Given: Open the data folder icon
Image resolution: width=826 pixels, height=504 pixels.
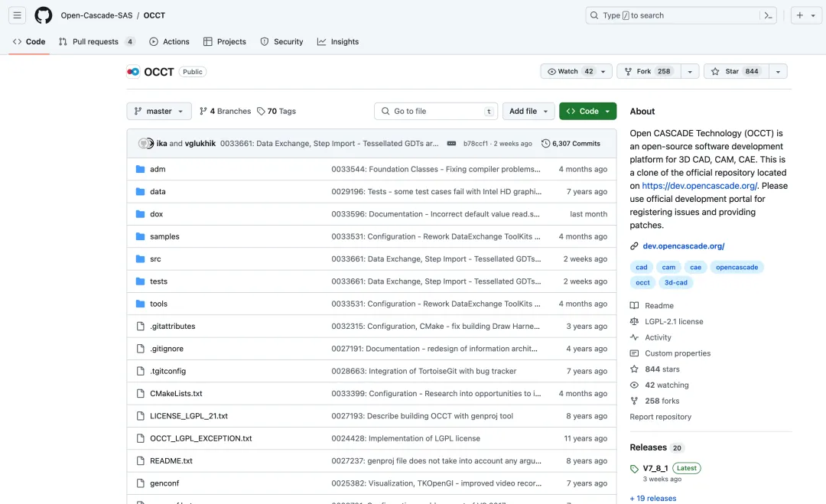Looking at the screenshot, I should pyautogui.click(x=140, y=192).
